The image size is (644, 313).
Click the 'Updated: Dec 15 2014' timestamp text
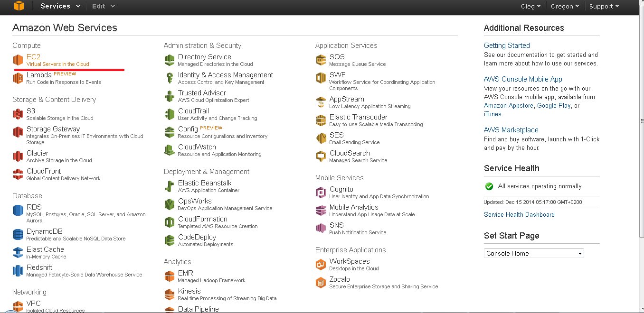[x=533, y=202]
